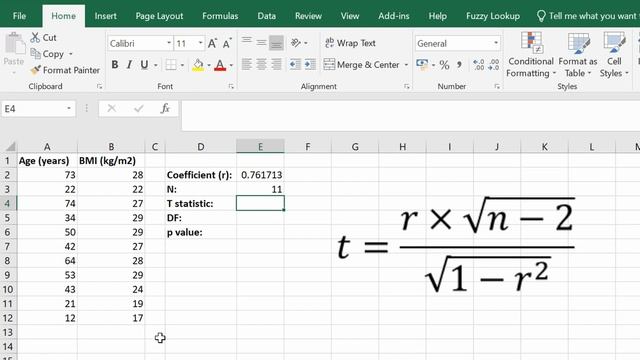Open the File tab
Screen dimensions: 640x360
tap(19, 16)
